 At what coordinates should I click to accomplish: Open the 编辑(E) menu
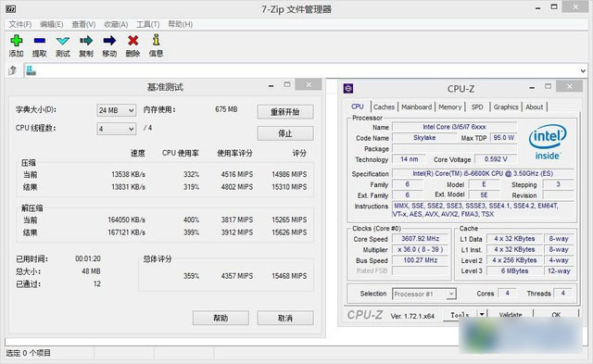pyautogui.click(x=52, y=25)
